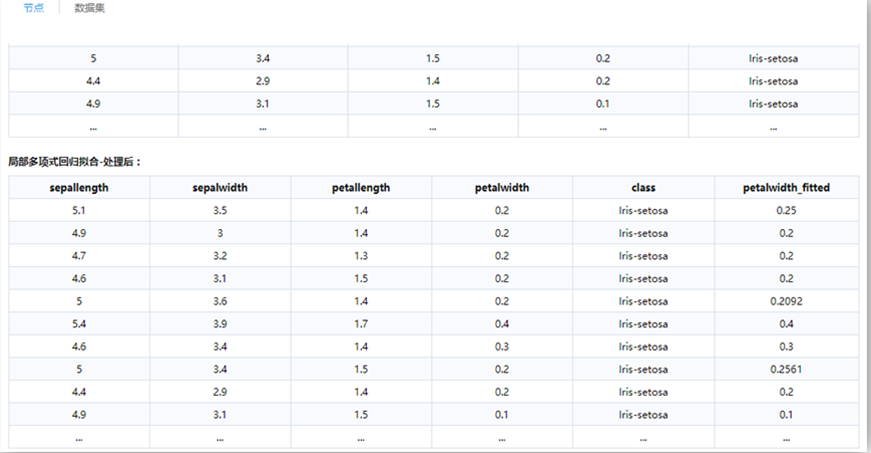The height and width of the screenshot is (453, 871).
Task: Select the sepallength 5.1 cell
Action: [80, 210]
